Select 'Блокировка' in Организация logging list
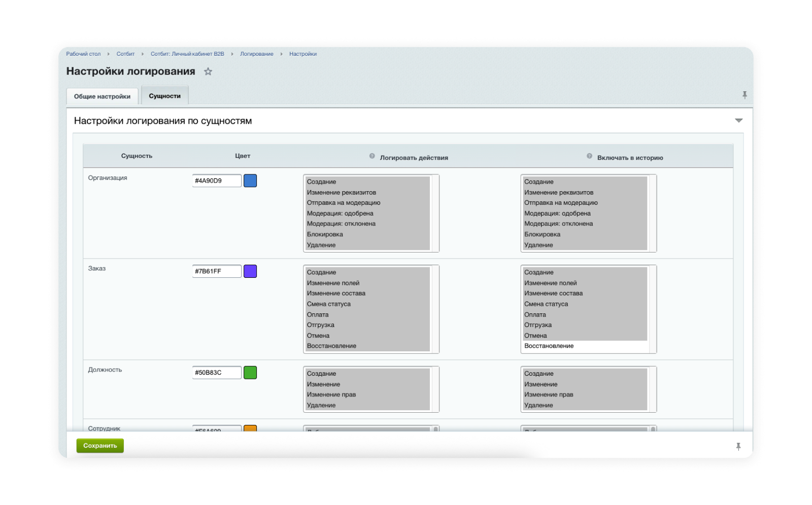 coord(367,234)
